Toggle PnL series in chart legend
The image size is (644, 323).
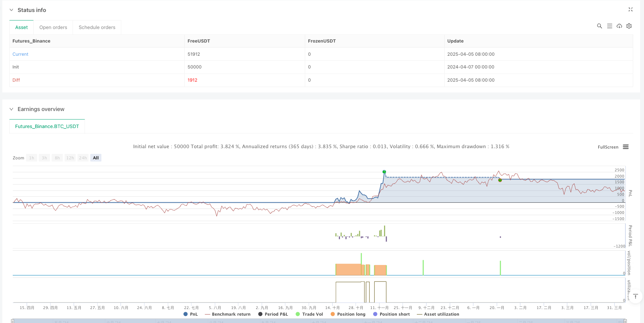[x=191, y=314]
